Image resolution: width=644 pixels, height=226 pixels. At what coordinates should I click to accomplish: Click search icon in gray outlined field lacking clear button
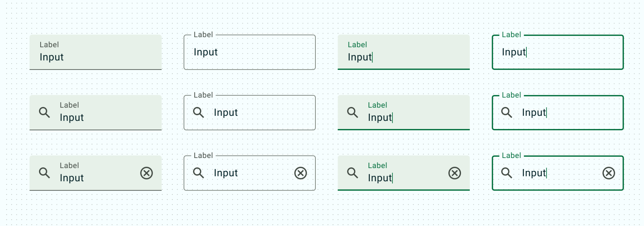click(198, 113)
